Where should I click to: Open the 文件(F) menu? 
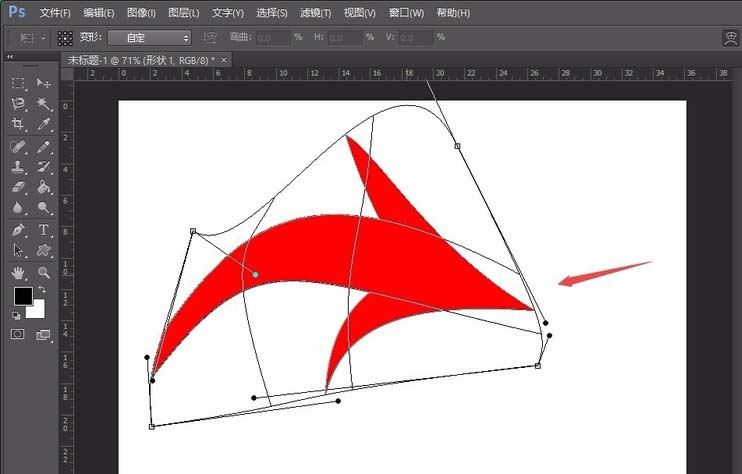pyautogui.click(x=55, y=13)
